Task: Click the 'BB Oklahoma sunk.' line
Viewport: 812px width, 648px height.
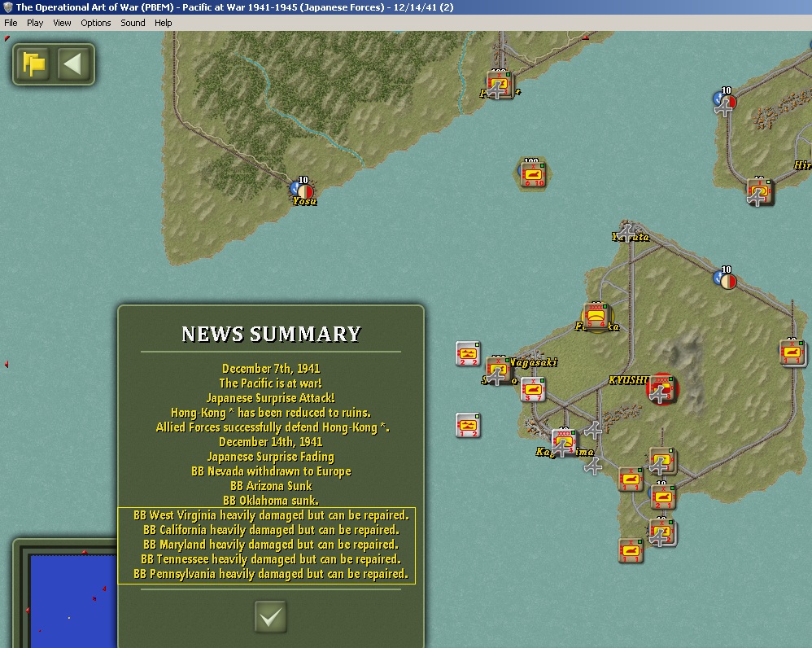Action: tap(271, 501)
